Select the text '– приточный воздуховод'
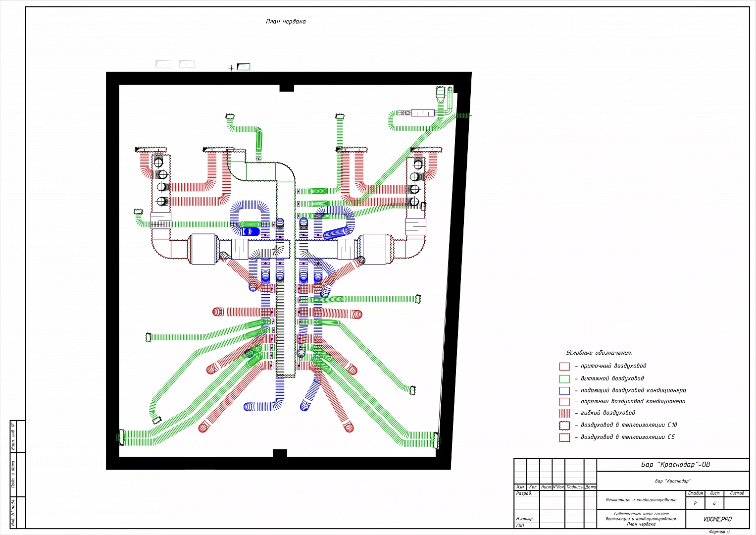Screen dimensions: 756x535 [x=610, y=366]
